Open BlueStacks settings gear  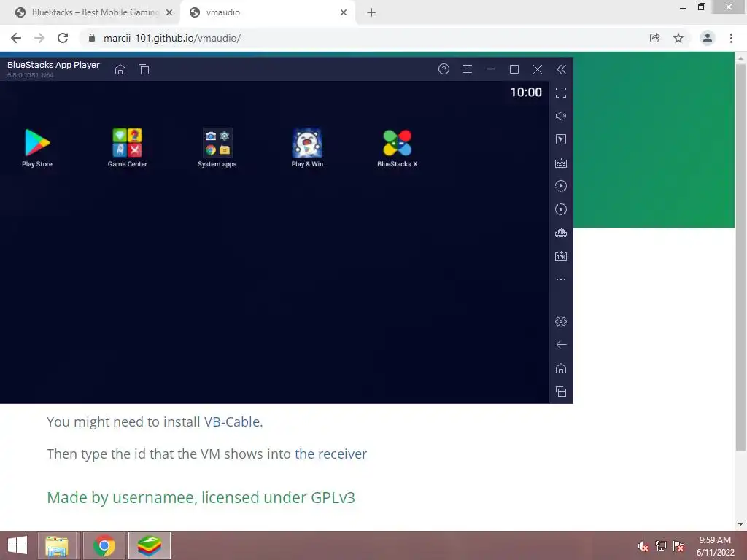(561, 322)
